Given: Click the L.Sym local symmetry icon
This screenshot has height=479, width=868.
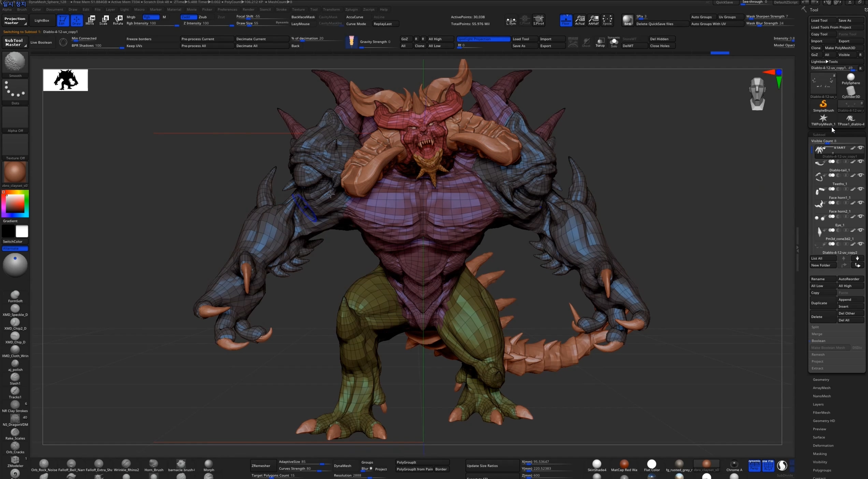Looking at the screenshot, I should pyautogui.click(x=511, y=20).
